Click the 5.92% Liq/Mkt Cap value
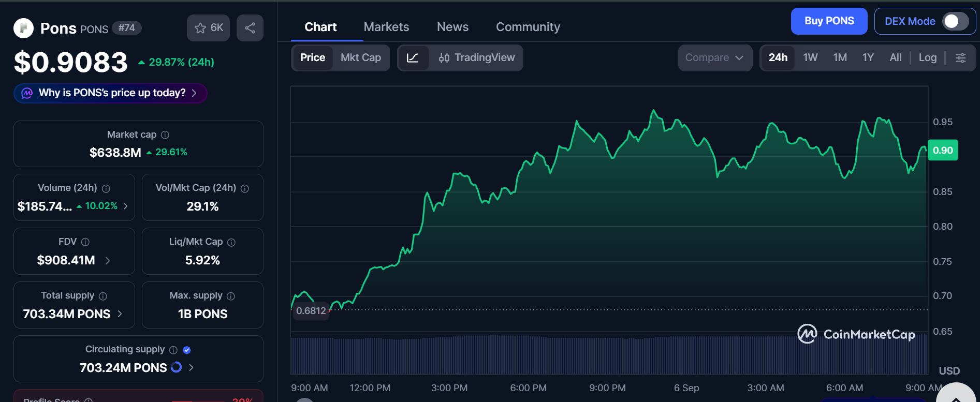The width and height of the screenshot is (980, 402). click(202, 260)
